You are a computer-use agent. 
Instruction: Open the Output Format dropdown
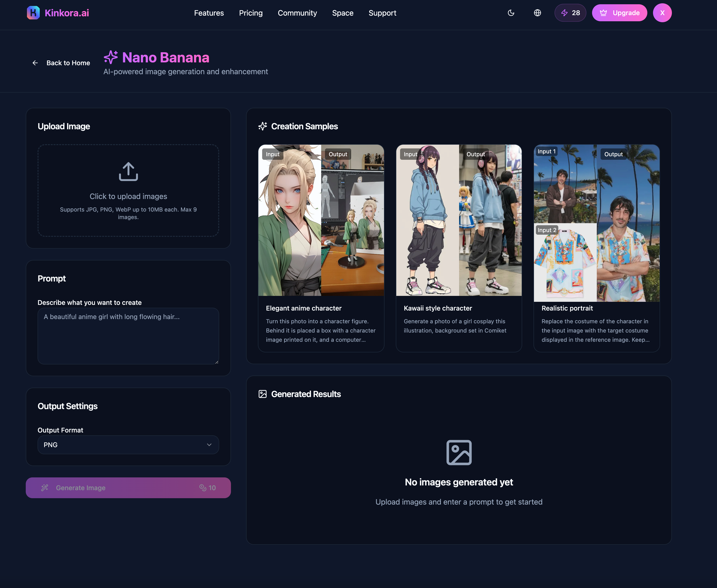point(128,445)
